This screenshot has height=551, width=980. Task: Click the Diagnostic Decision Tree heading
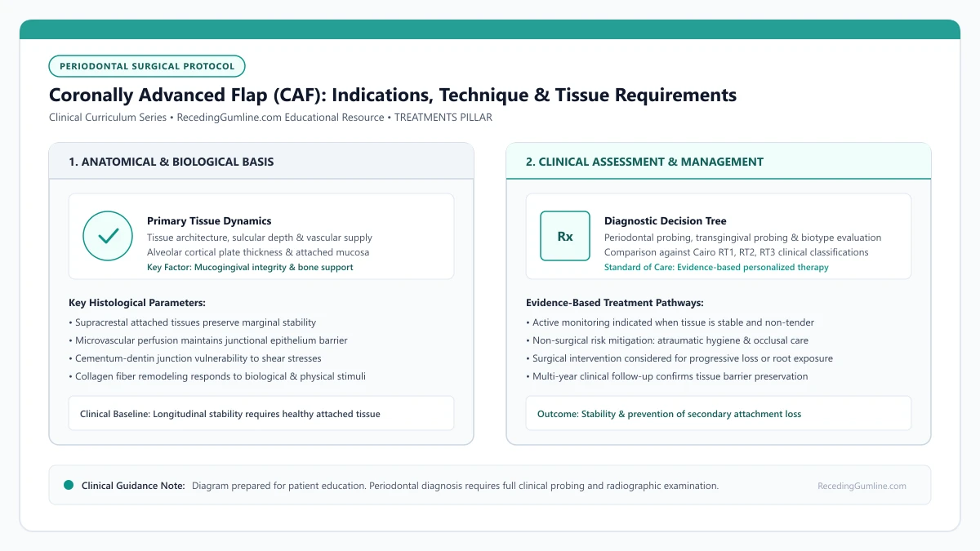pos(665,221)
